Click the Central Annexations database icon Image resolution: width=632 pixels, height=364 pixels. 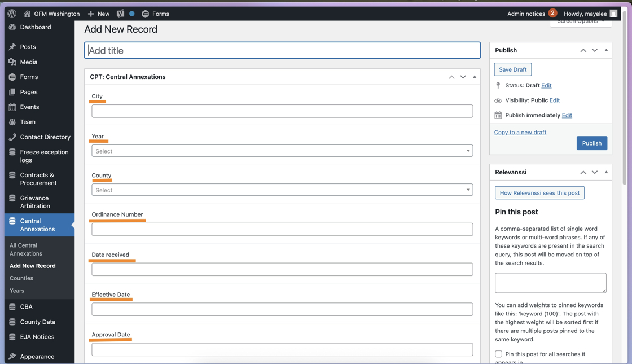(x=12, y=221)
